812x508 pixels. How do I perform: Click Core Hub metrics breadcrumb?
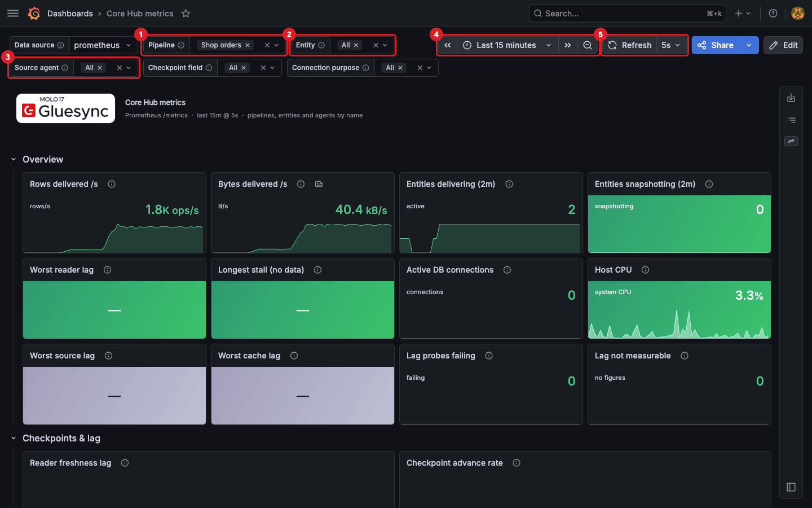point(140,14)
